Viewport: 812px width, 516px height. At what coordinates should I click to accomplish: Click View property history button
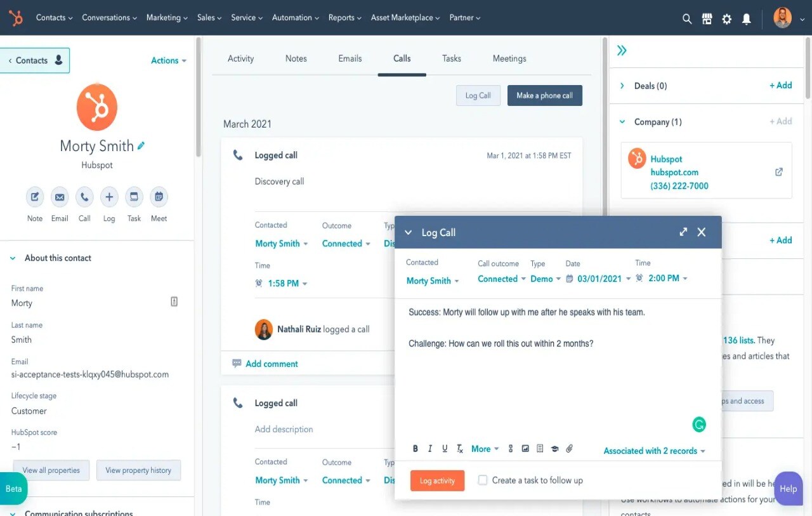pyautogui.click(x=138, y=470)
